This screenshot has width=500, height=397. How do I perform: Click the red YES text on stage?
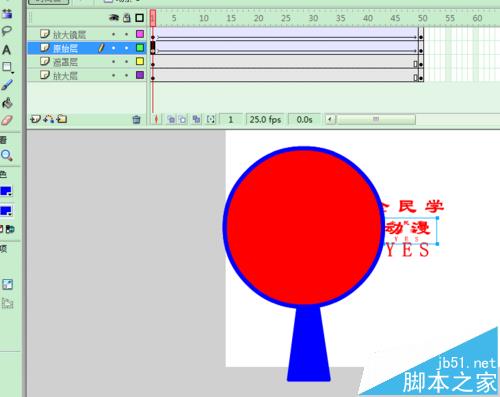(x=408, y=250)
